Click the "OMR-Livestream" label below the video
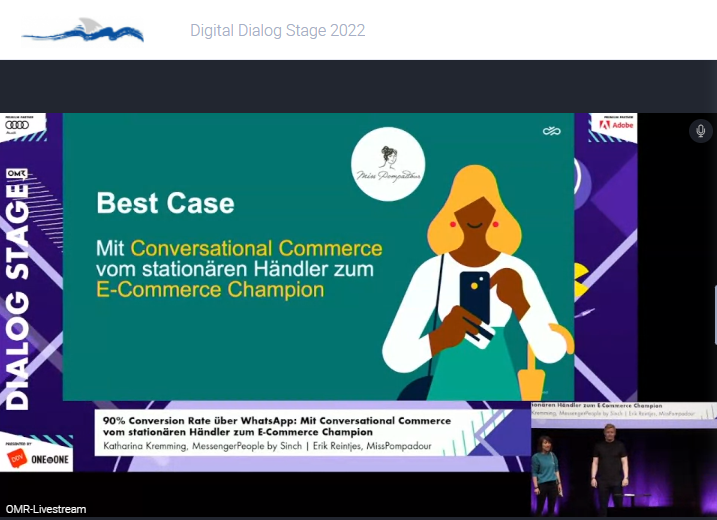Image resolution: width=717 pixels, height=520 pixels. [46, 509]
